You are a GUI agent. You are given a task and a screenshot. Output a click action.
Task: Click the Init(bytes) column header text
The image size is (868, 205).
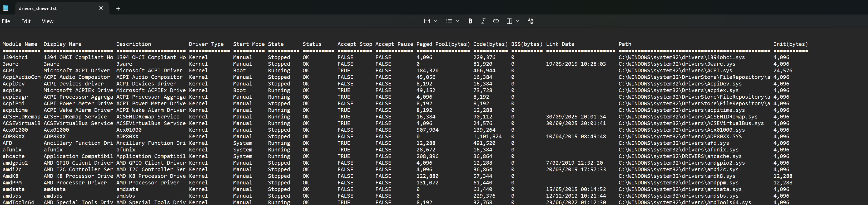791,44
